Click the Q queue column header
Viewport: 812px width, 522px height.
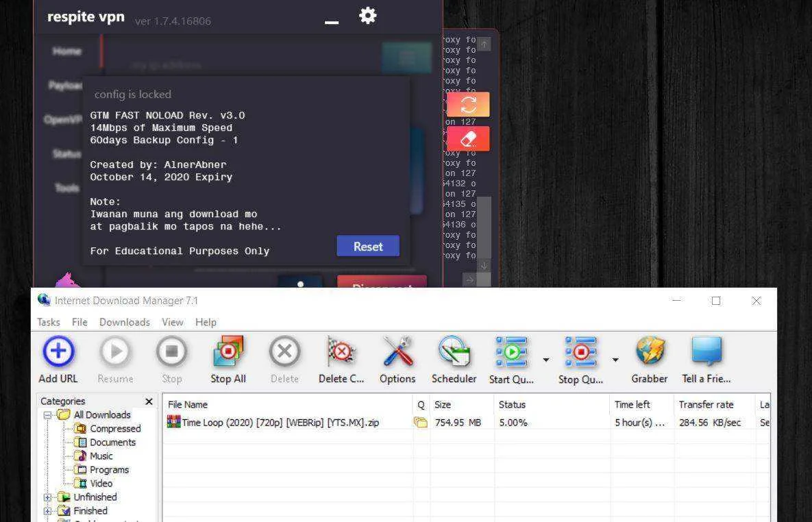click(x=421, y=405)
